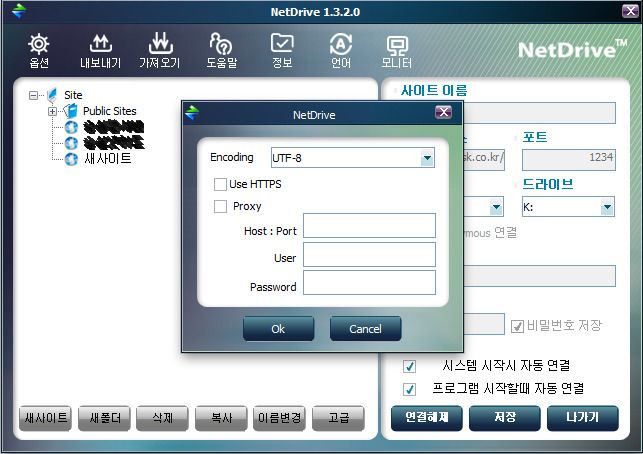This screenshot has height=454, width=643.
Task: Click the NetDrive logo icon in main title bar
Action: tap(19, 11)
